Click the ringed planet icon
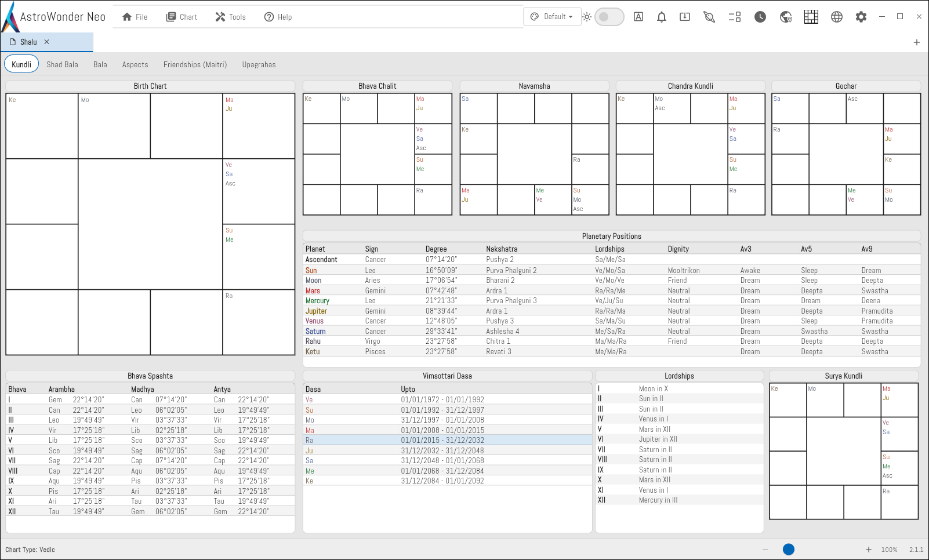 (709, 17)
